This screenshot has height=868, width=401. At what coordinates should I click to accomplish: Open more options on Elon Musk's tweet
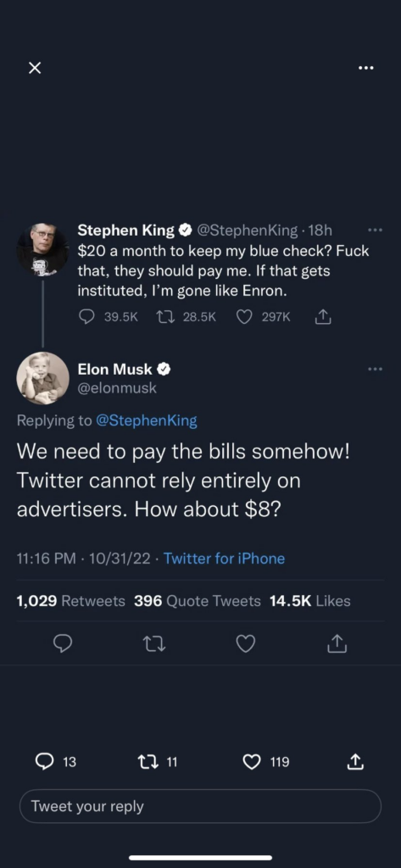click(x=375, y=369)
